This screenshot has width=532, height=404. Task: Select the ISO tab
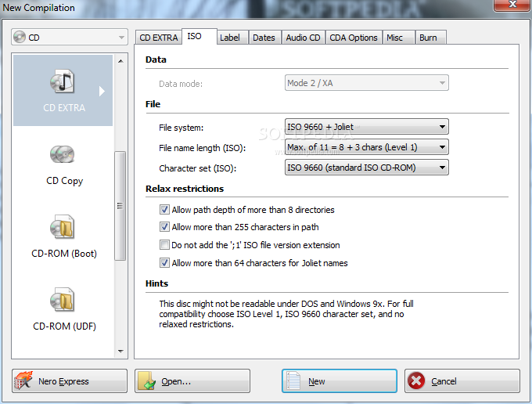tap(199, 36)
